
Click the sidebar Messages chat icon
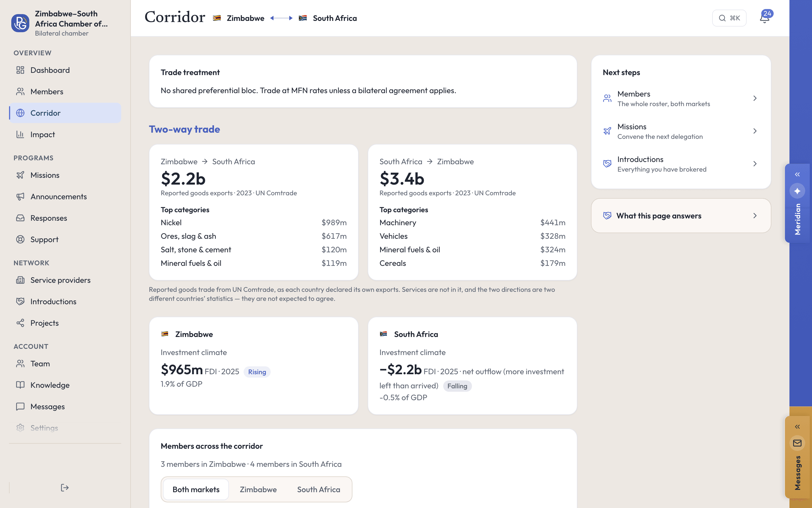point(21,407)
